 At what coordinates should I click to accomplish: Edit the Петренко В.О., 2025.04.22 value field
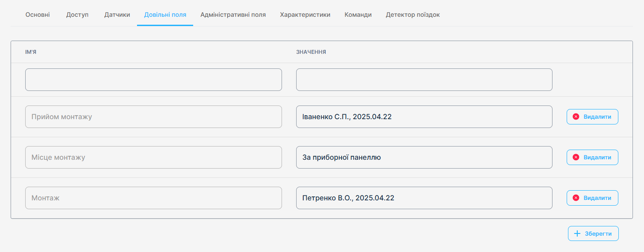pyautogui.click(x=424, y=198)
